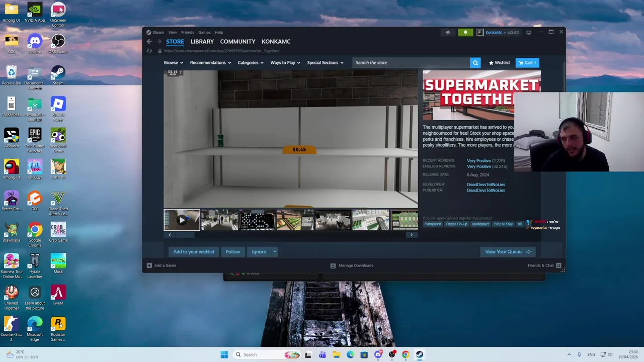Image resolution: width=644 pixels, height=362 pixels.
Task: Open Windows Start menu
Action: (224, 354)
